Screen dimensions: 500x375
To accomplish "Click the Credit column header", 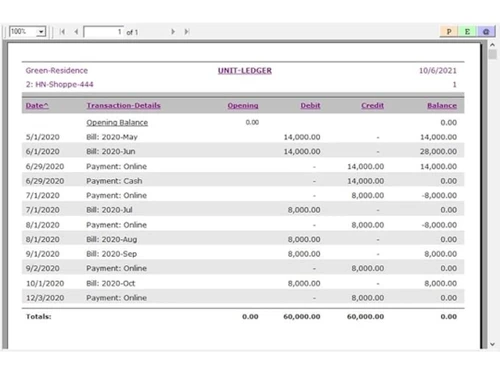I will (x=372, y=105).
